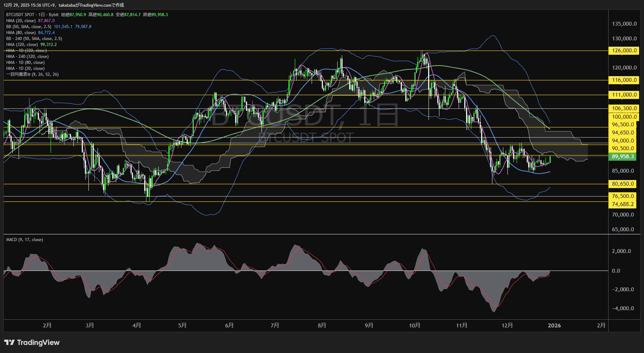The width and height of the screenshot is (644, 353).
Task: Select the 74,688.2 price level label
Action: coord(623,204)
